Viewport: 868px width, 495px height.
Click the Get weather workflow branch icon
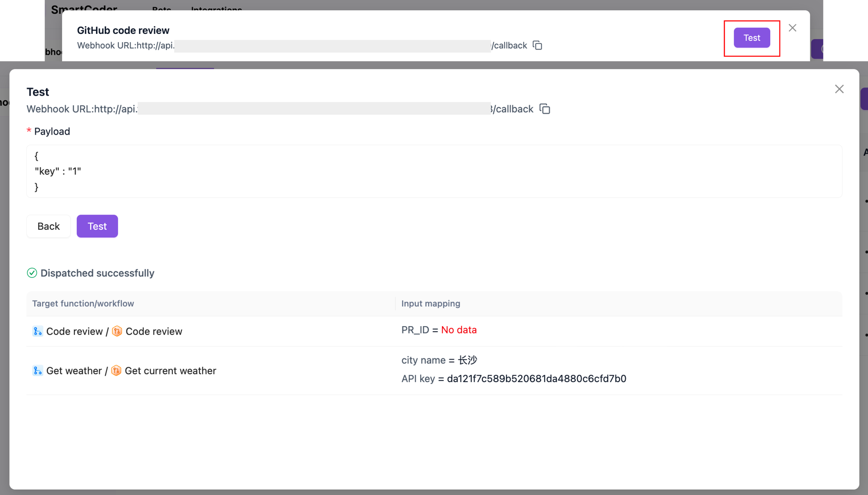click(37, 371)
